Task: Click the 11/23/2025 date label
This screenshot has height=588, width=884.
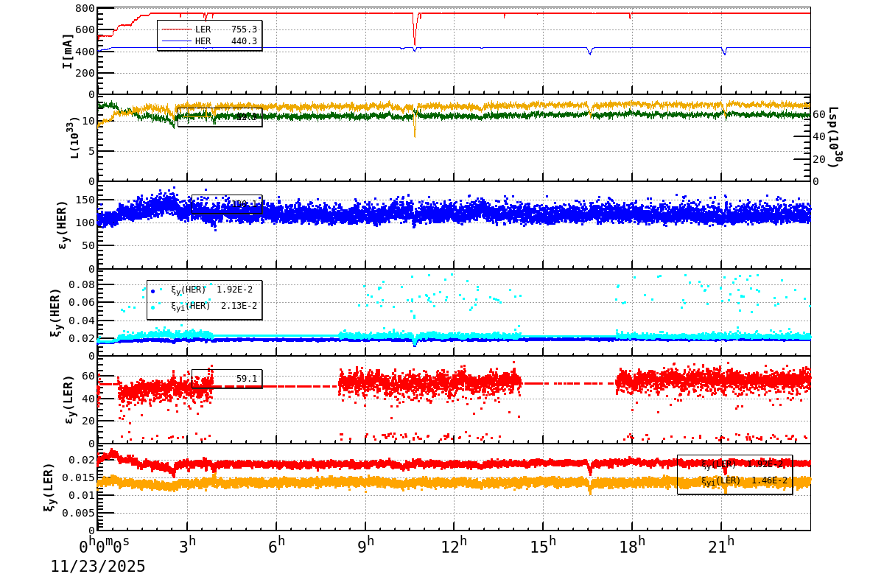Action: point(98,567)
